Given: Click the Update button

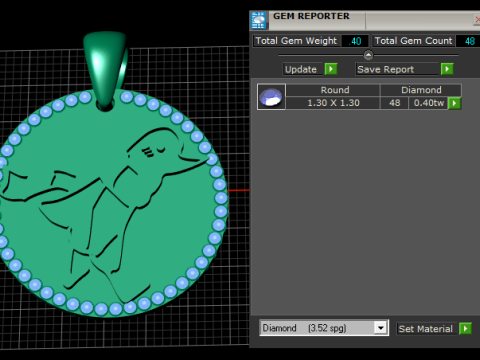Looking at the screenshot, I should [302, 69].
